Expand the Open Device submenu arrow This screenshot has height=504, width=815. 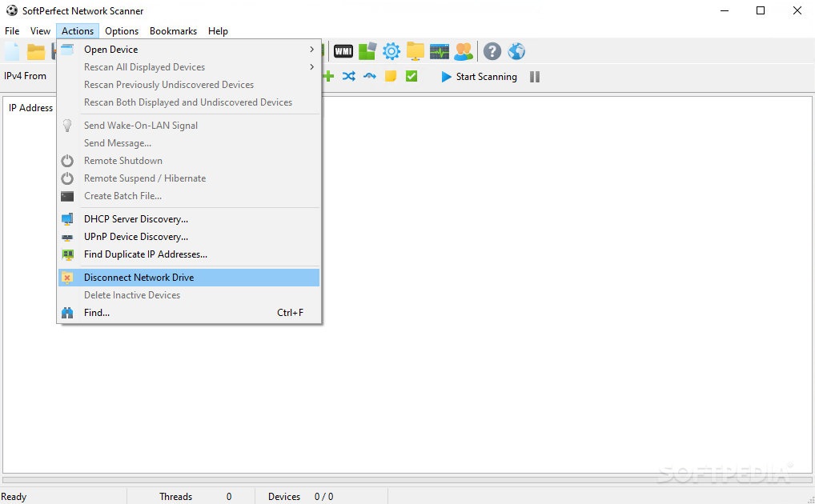point(312,50)
